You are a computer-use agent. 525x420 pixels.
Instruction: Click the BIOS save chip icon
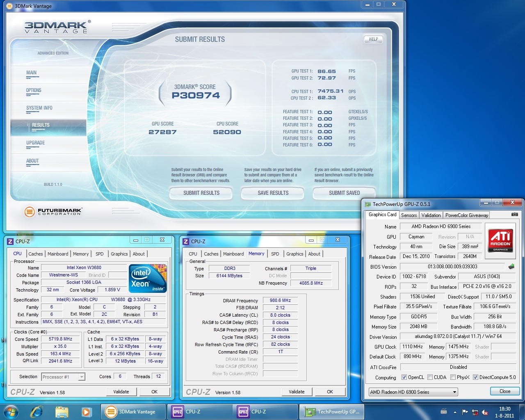point(511,267)
